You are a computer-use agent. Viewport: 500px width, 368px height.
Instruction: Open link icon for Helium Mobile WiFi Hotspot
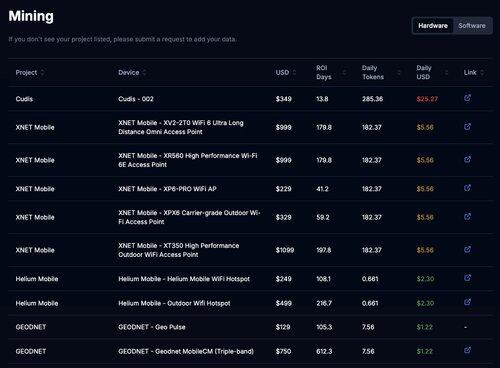tap(467, 277)
